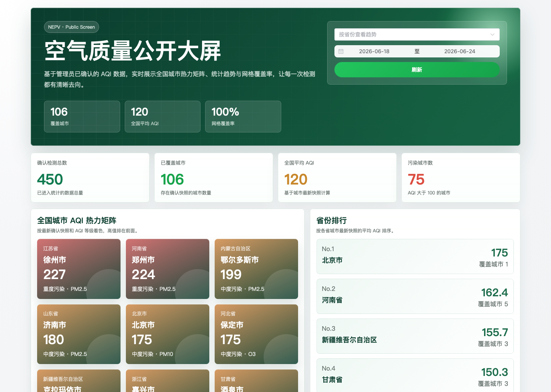Click the green 刷新 button
The image size is (551, 392).
click(x=417, y=70)
